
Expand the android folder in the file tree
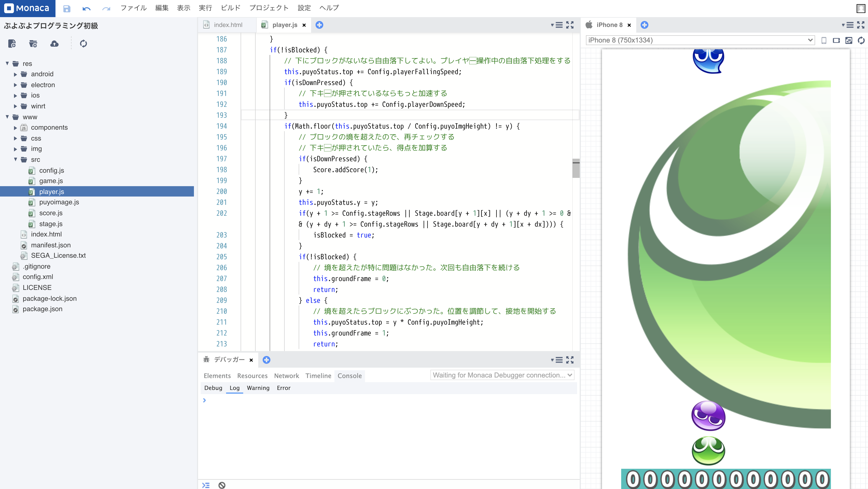[15, 74]
